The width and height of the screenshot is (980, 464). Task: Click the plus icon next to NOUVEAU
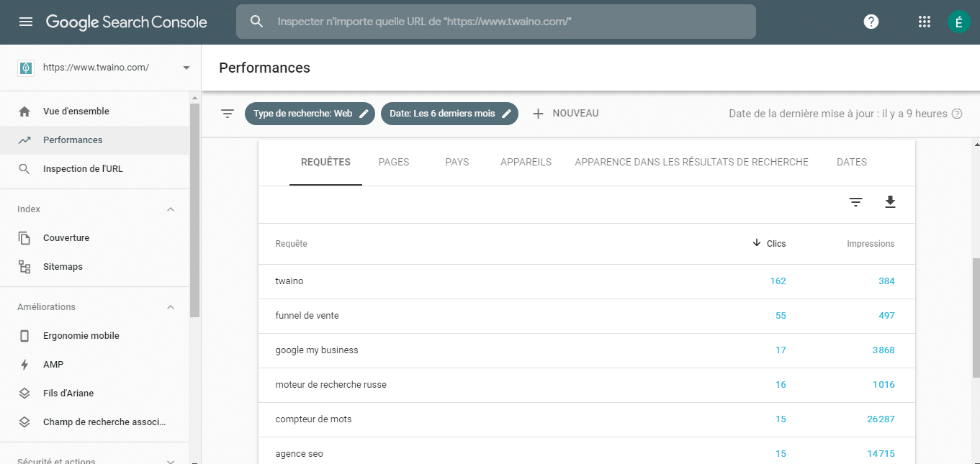538,114
